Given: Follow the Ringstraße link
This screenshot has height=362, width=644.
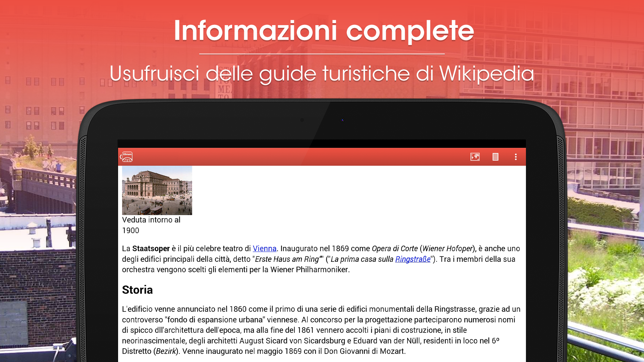Looking at the screenshot, I should pyautogui.click(x=413, y=259).
